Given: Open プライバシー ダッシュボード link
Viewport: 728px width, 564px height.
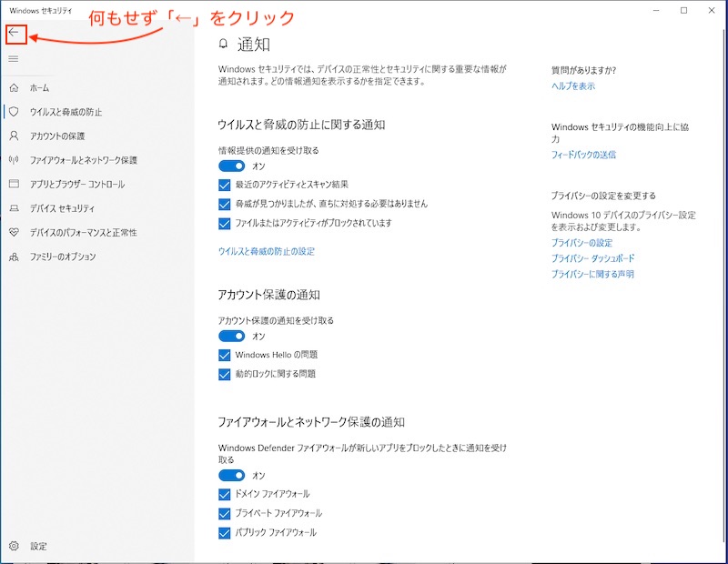Looking at the screenshot, I should (592, 258).
